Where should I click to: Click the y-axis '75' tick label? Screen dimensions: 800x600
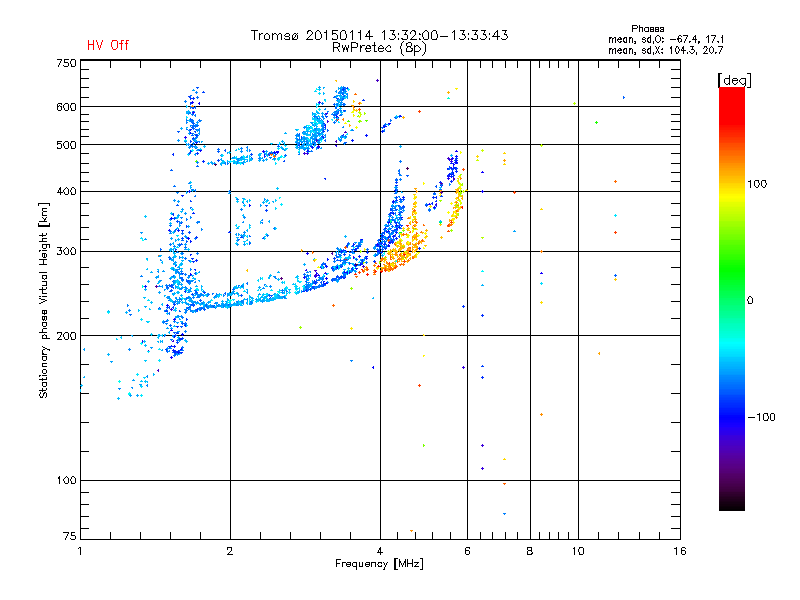70,536
